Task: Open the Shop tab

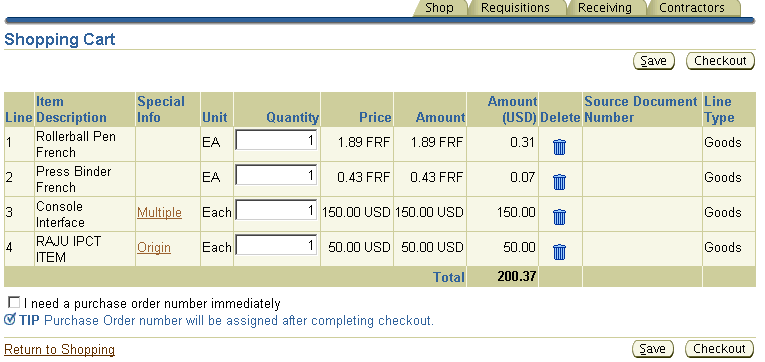Action: (439, 8)
